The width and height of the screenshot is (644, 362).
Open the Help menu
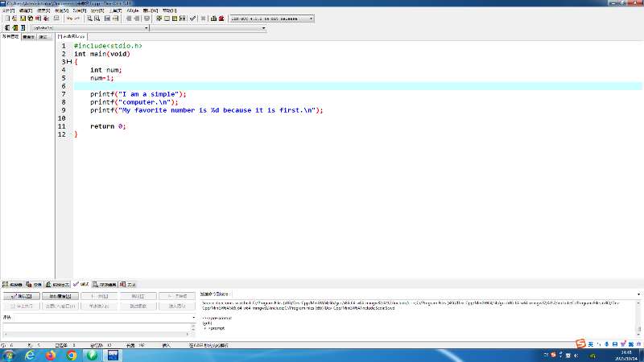[169, 10]
